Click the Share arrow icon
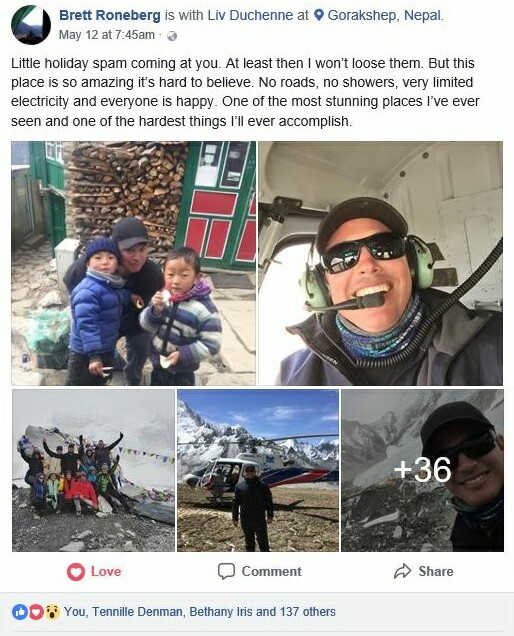 pyautogui.click(x=402, y=571)
